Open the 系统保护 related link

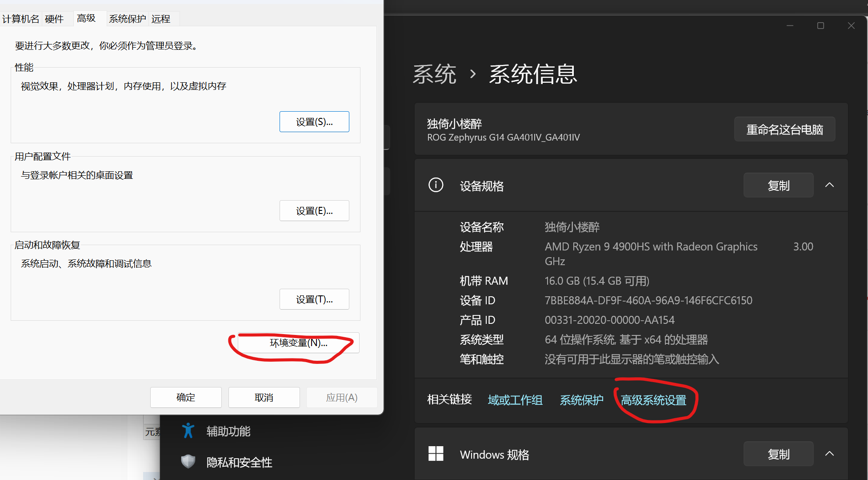(x=581, y=400)
